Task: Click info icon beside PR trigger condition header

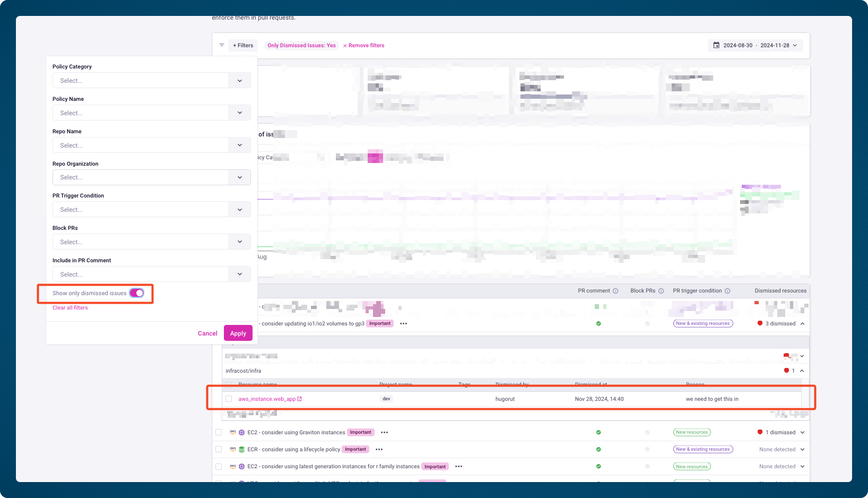Action: point(727,291)
